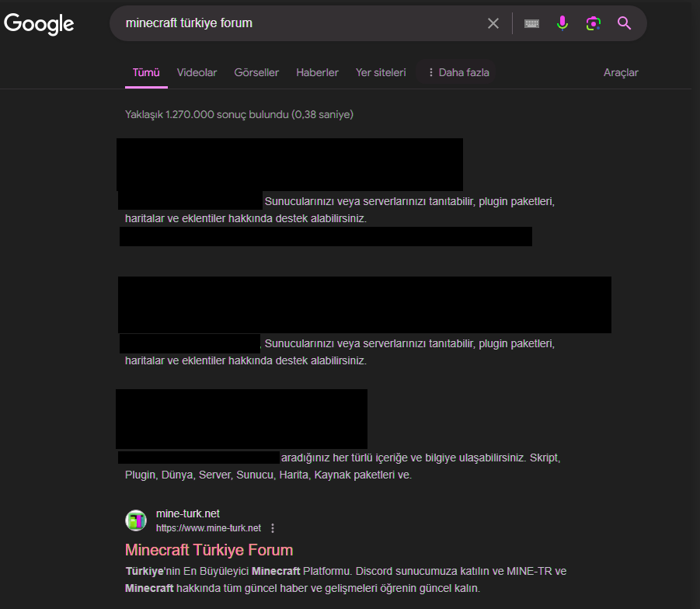Click the result count text Yaklaşık 1.270.000
The image size is (700, 609).
(x=239, y=114)
